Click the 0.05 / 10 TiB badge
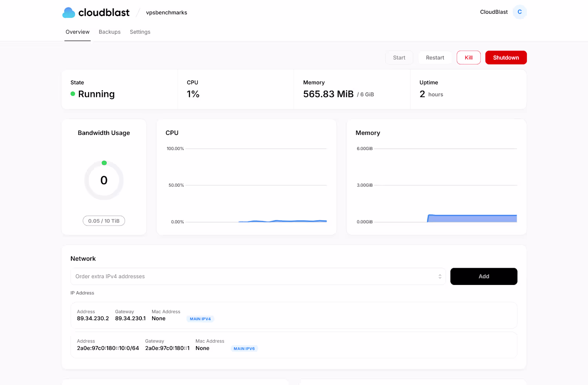 point(104,221)
